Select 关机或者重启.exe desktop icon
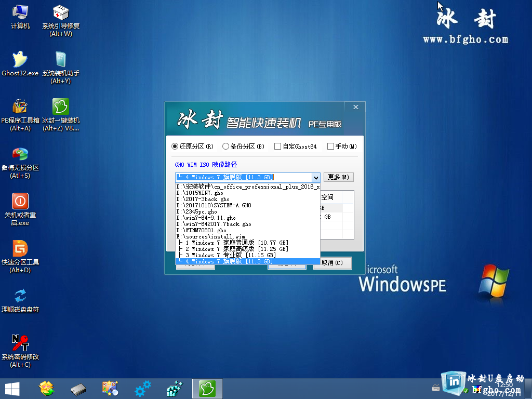532x399 pixels. [20, 209]
